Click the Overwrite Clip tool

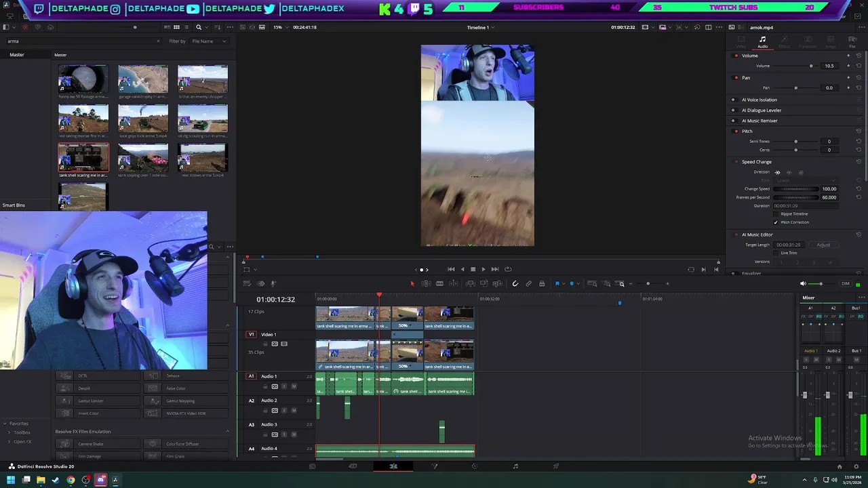[484, 283]
